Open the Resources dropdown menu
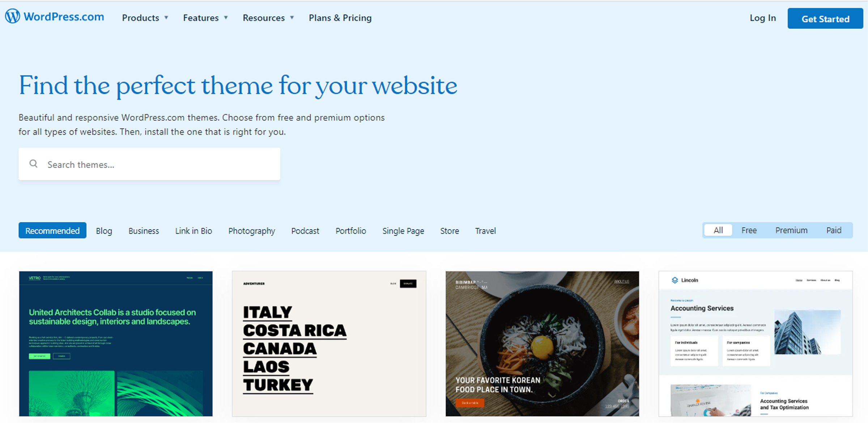The image size is (868, 424). [x=268, y=18]
